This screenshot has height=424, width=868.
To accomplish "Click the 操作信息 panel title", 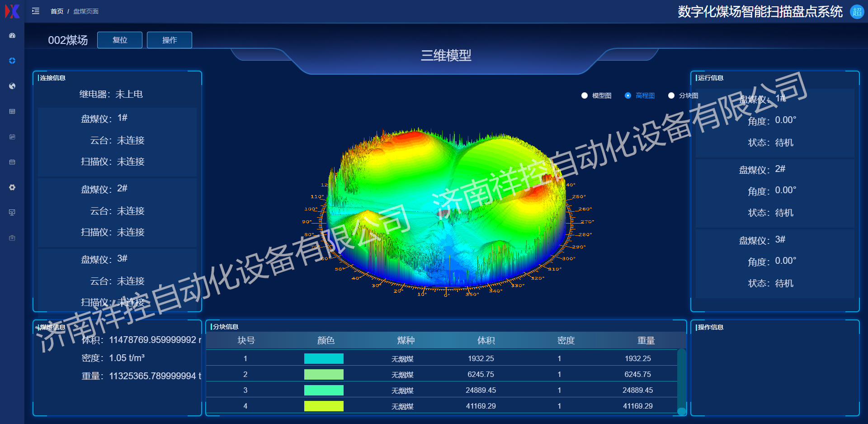I will pyautogui.click(x=711, y=327).
